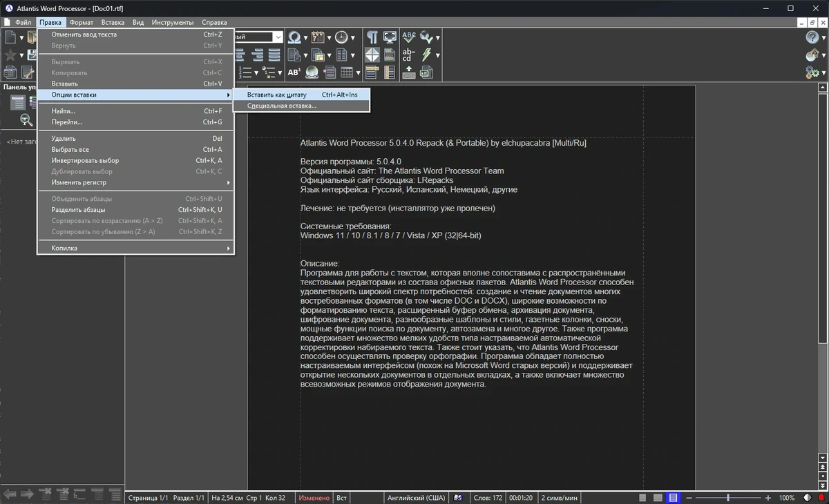The image size is (829, 504).
Task: Open the Инструменты menu
Action: pyautogui.click(x=173, y=22)
